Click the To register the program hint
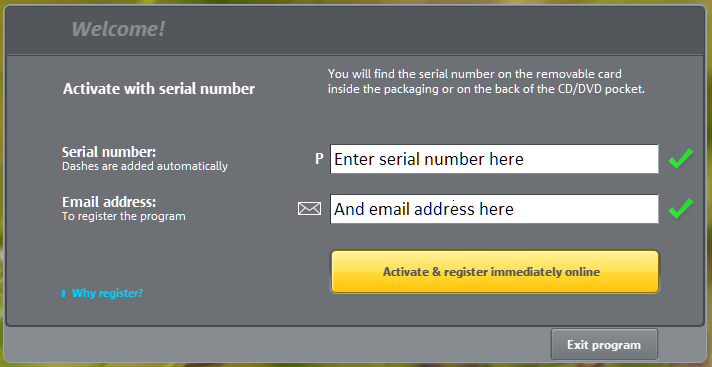This screenshot has height=367, width=712. 124,216
